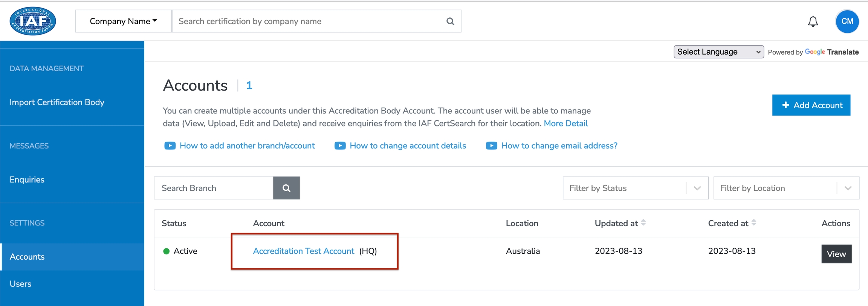Click the certification search magnifier icon
Screen dimensions: 868x306
click(450, 21)
